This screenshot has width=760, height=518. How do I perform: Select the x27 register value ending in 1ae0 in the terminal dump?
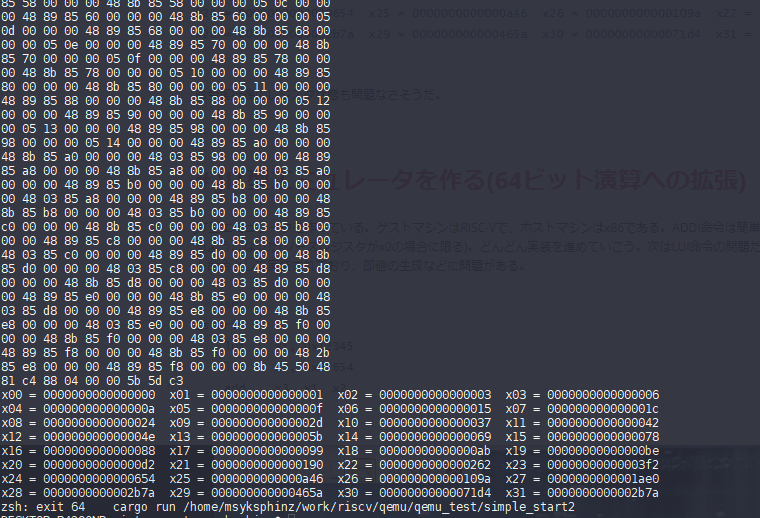(603, 479)
